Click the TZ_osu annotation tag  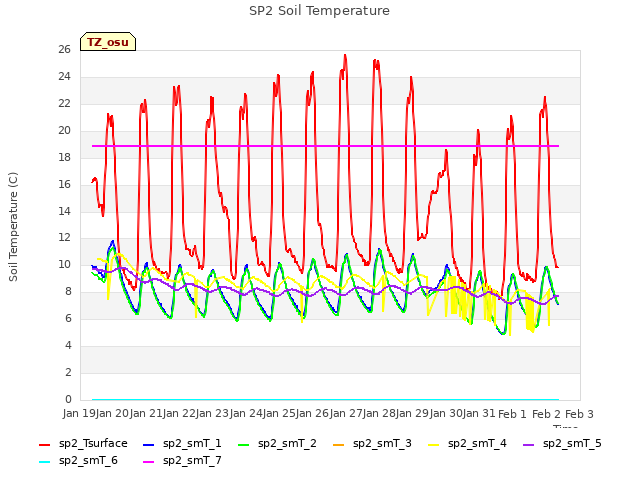108,42
